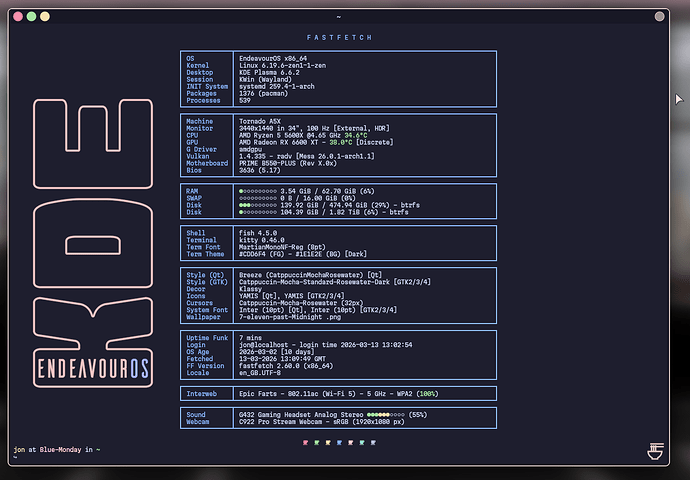This screenshot has width=690, height=480.
Task: Click the 'PRIME B550-PLUS' motherboard value
Action: click(288, 164)
